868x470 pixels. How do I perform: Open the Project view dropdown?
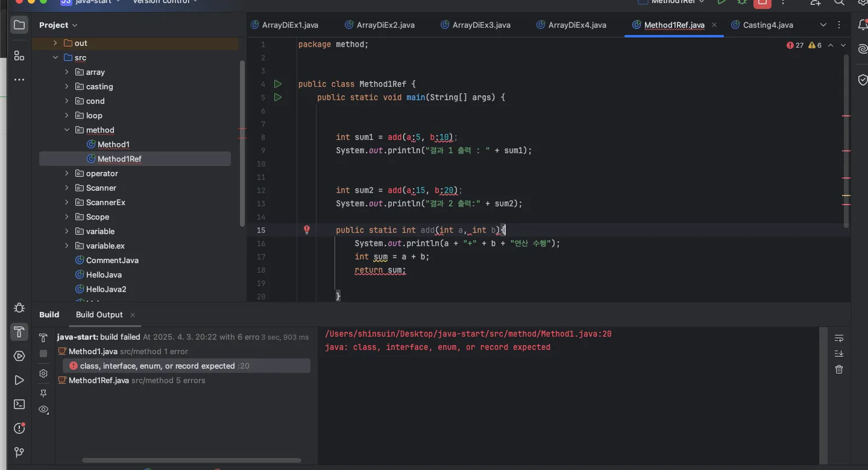tap(58, 25)
